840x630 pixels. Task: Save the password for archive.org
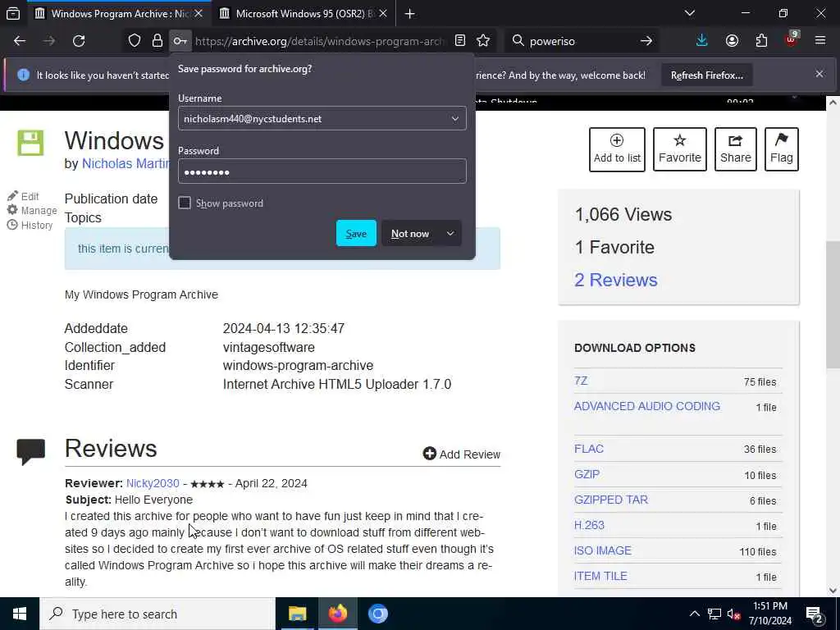click(356, 233)
